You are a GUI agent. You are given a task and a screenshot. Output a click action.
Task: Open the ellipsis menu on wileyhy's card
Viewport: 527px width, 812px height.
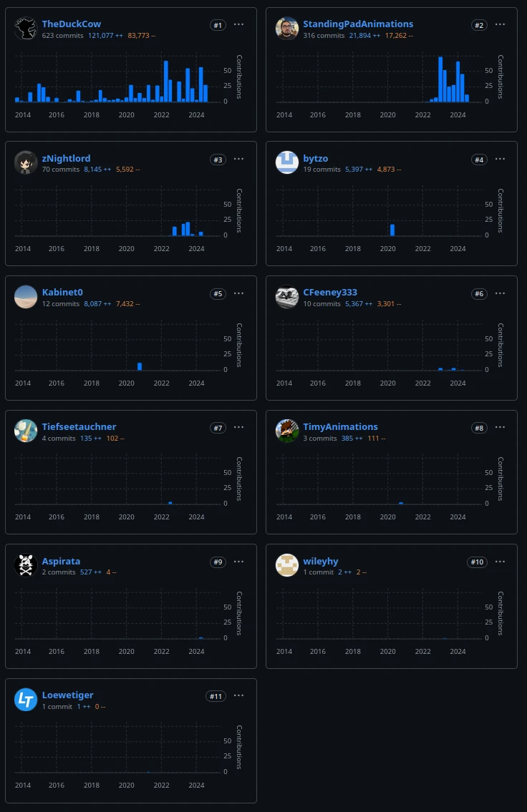point(500,562)
